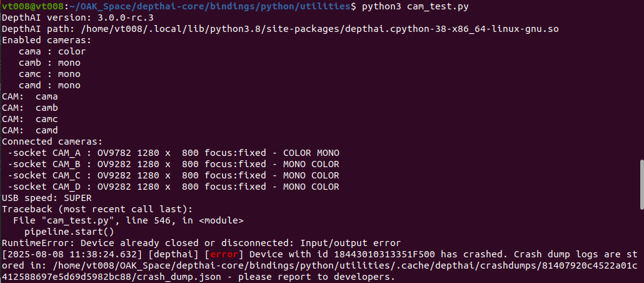Image resolution: width=644 pixels, height=283 pixels.
Task: Click the "RuntimeError" message line
Action: tap(201, 243)
